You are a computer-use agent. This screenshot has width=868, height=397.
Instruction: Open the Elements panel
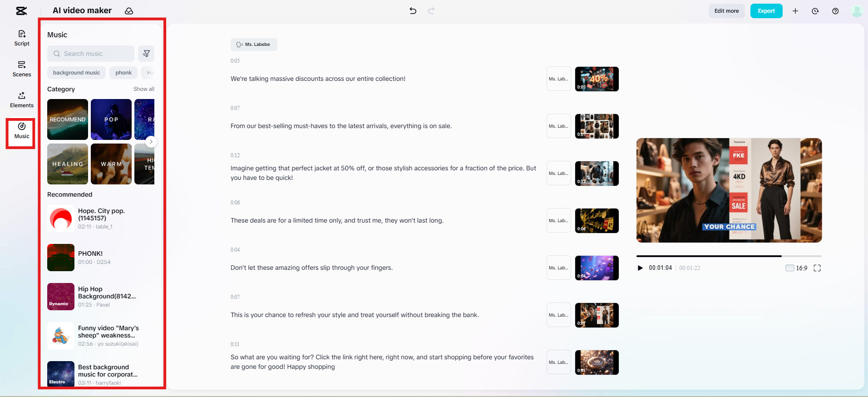[22, 100]
